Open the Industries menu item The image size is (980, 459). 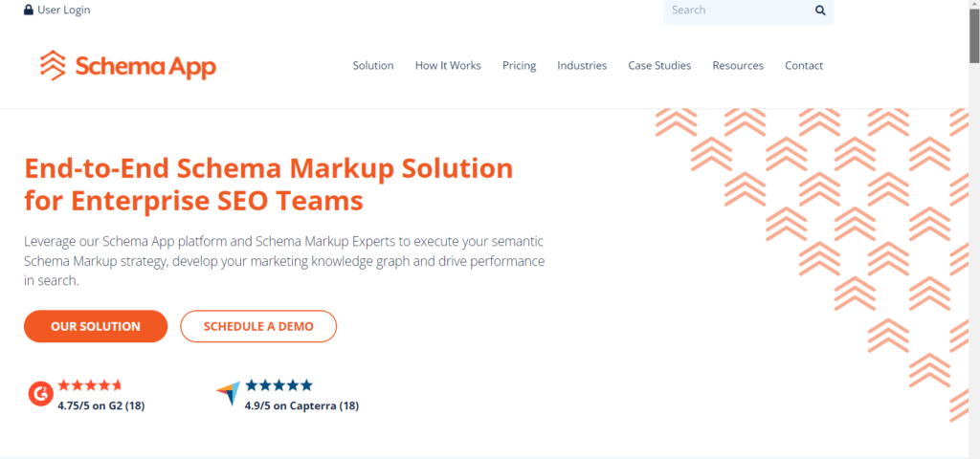pyautogui.click(x=582, y=66)
